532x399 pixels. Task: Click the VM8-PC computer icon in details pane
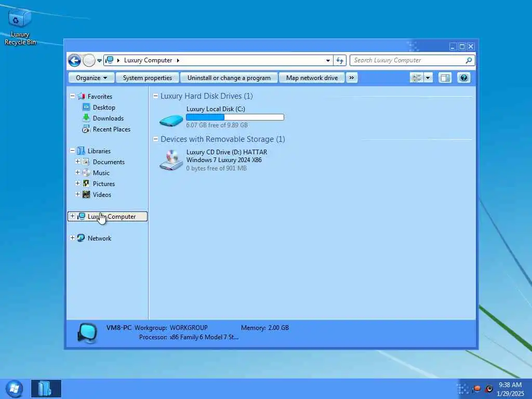click(x=87, y=333)
